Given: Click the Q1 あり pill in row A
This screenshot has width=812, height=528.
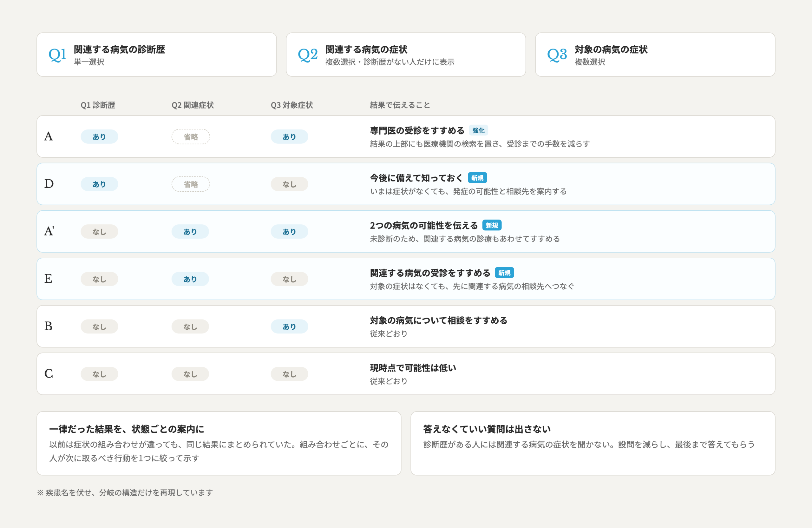Looking at the screenshot, I should tap(99, 136).
